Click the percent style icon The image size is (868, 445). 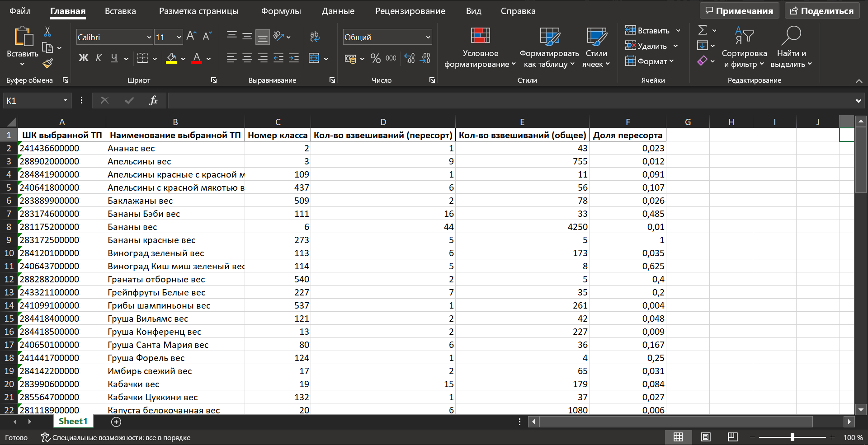pyautogui.click(x=376, y=58)
